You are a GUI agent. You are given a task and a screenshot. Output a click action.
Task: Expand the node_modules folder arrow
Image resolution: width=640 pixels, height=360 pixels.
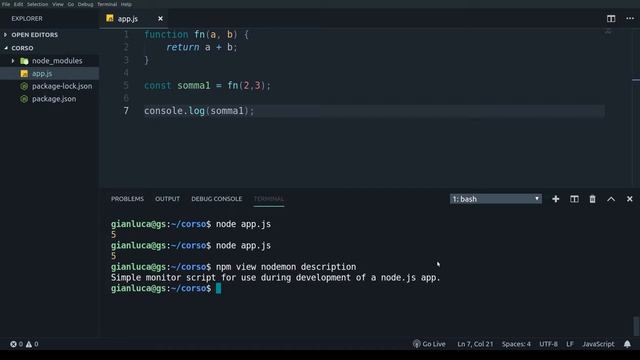(13, 61)
